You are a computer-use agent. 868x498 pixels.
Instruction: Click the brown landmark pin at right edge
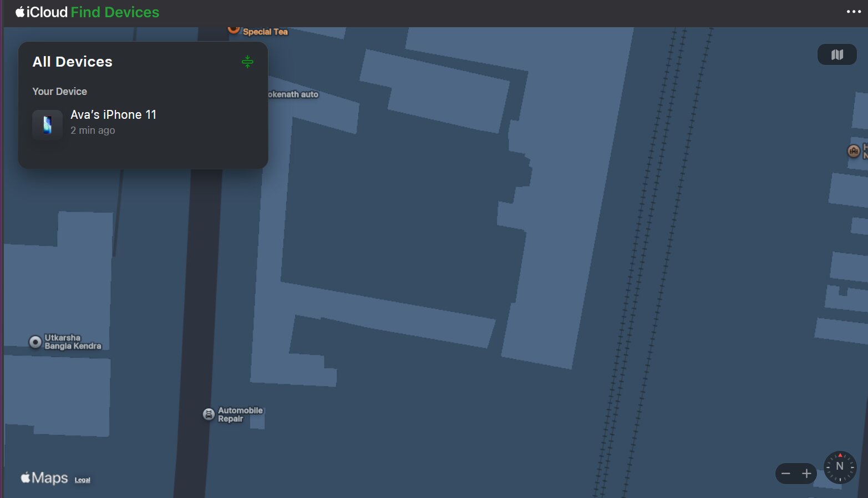point(854,150)
